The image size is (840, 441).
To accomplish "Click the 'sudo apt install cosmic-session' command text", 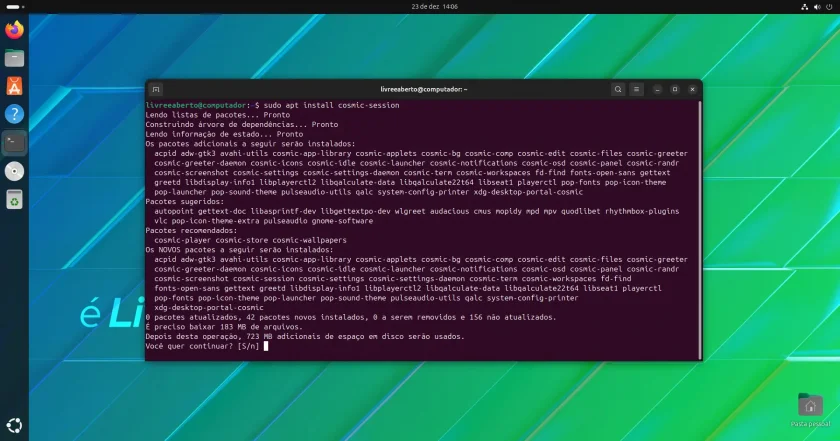I will coord(331,106).
